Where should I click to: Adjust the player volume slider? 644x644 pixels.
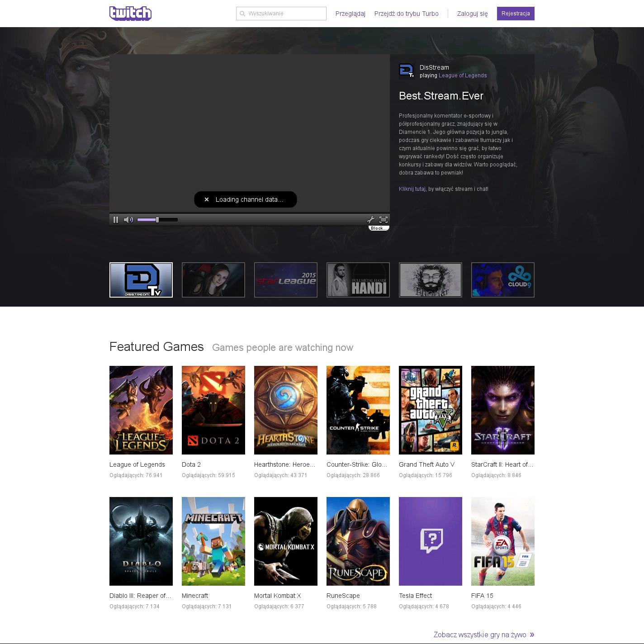click(157, 220)
